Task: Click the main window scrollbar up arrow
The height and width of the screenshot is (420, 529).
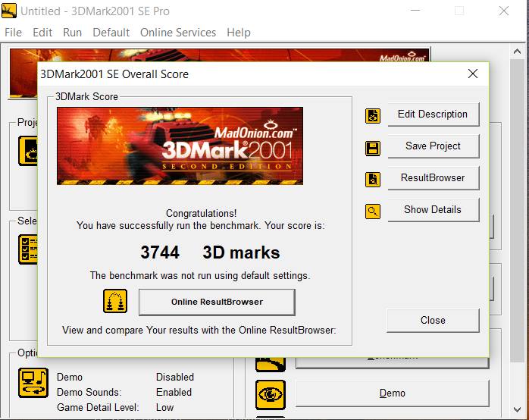Action: 517,52
